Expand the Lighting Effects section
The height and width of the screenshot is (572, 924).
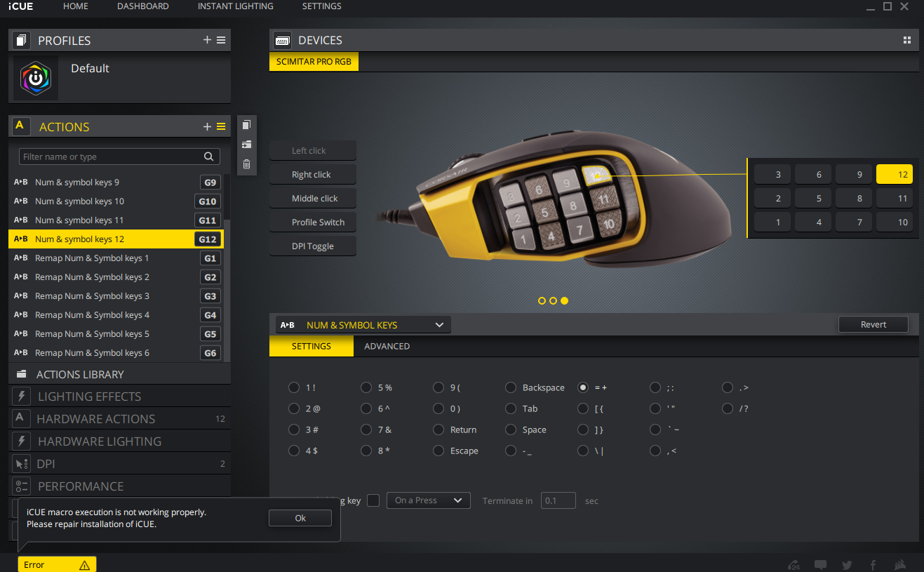(119, 396)
